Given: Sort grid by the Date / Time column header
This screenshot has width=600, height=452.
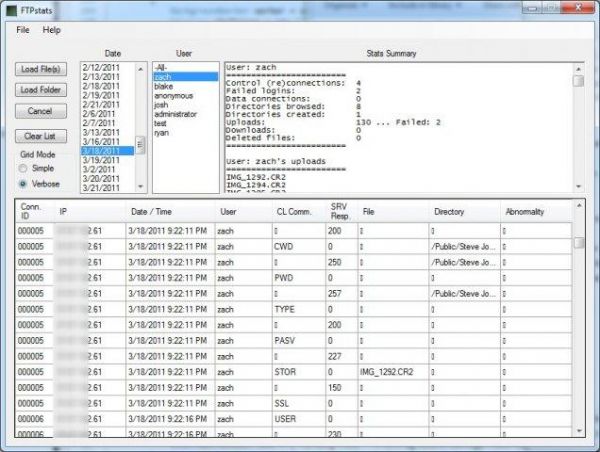Looking at the screenshot, I should point(151,213).
